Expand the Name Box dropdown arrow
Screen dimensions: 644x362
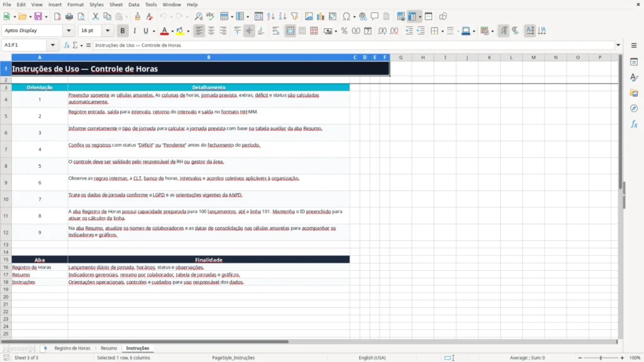[53, 45]
